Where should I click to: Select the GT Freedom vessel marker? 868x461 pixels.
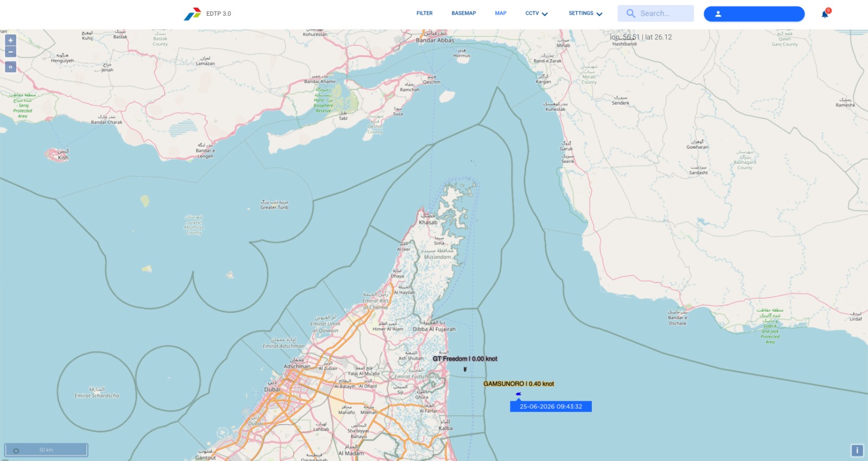tap(465, 369)
